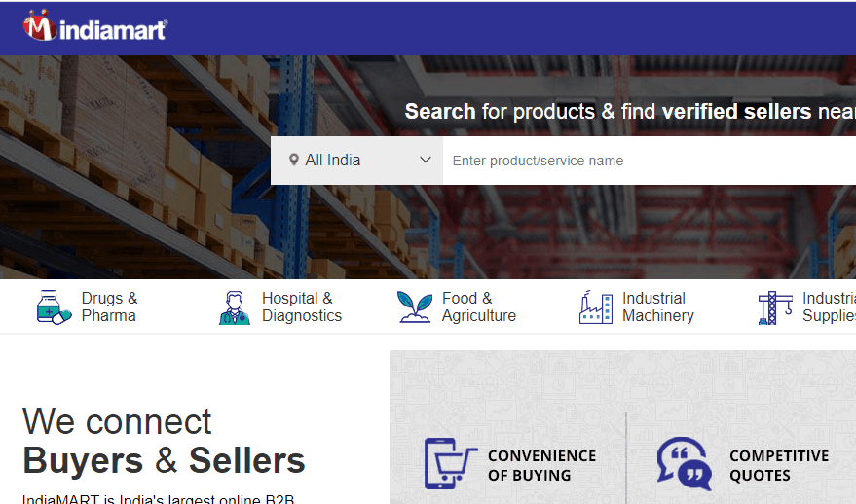Click the Convenience of Buying text
856x504 pixels.
pos(541,465)
